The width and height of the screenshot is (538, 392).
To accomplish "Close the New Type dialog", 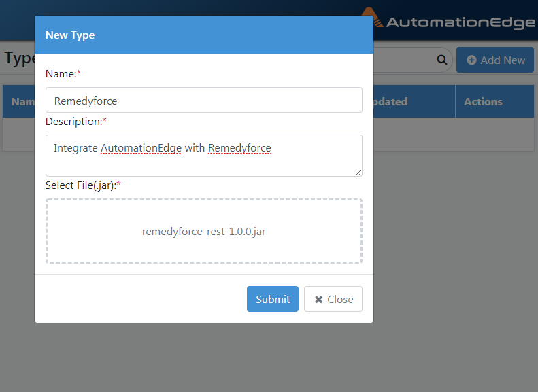I will pos(333,299).
